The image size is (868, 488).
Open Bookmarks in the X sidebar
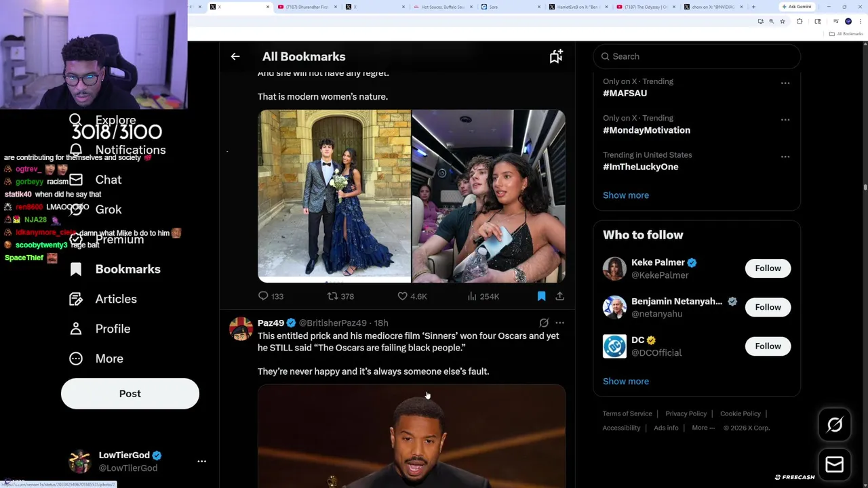115,269
